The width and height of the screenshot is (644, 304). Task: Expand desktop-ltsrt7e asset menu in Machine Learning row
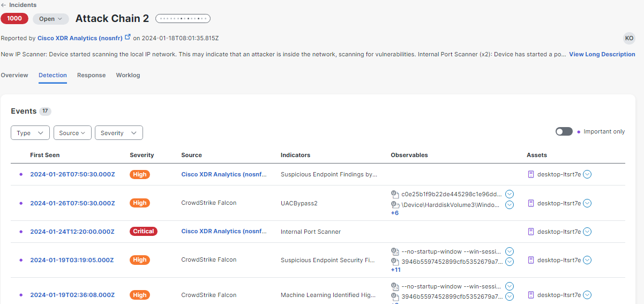587,295
